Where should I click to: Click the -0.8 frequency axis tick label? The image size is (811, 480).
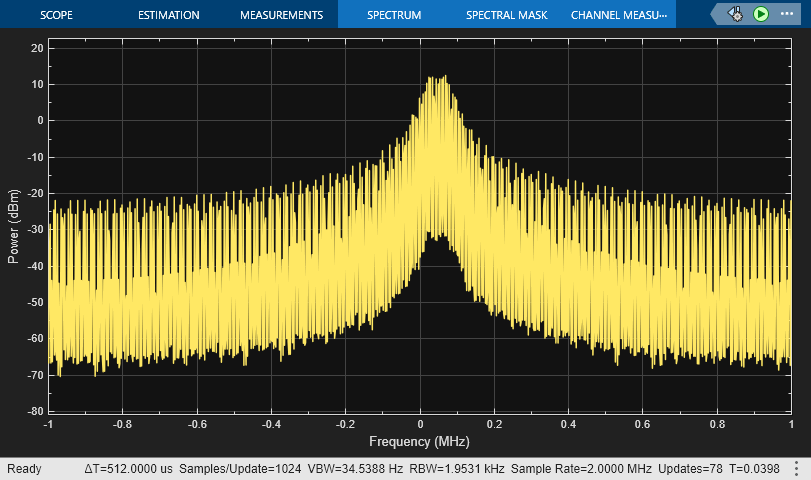click(x=122, y=424)
